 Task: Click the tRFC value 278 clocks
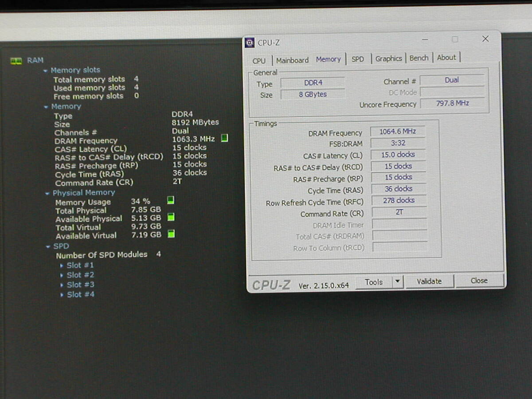tap(399, 200)
